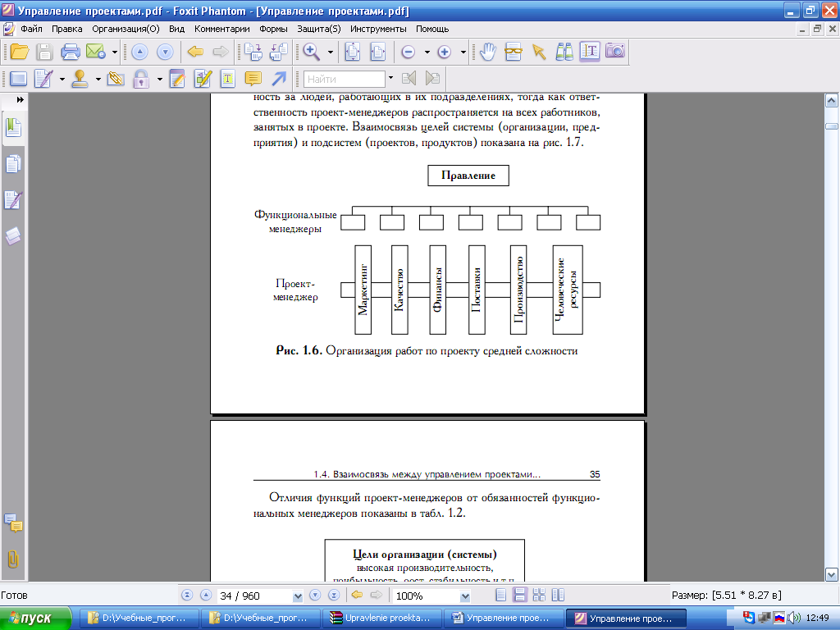
Task: Open the dropdown next to the zoom in button
Action: (x=463, y=52)
